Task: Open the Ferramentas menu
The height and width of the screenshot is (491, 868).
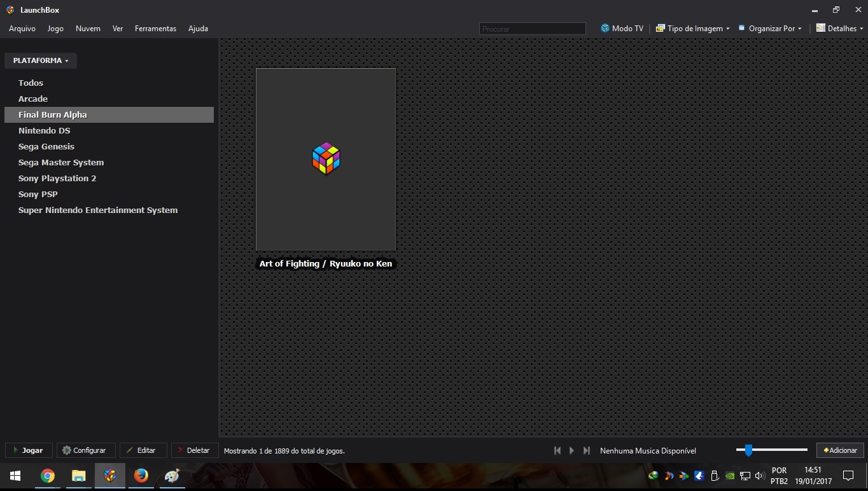Action: tap(155, 29)
